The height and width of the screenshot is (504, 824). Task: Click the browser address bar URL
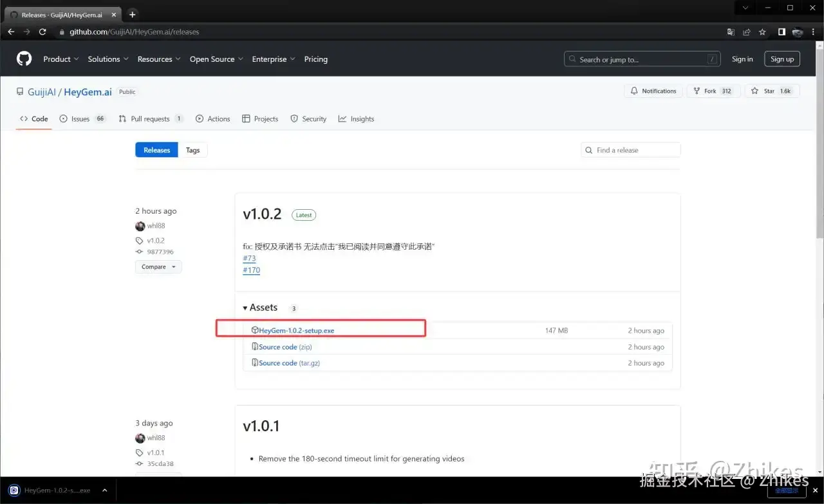coord(135,32)
